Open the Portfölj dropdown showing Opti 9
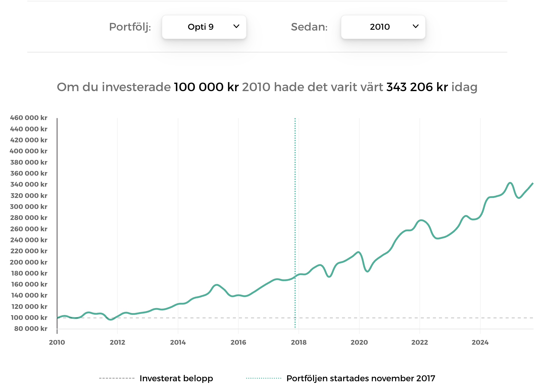This screenshot has width=550, height=392. (x=204, y=27)
